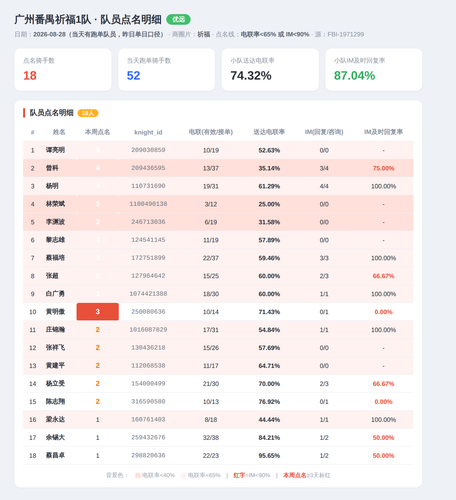The height and width of the screenshot is (500, 456).
Task: Click the 3/4 IM value in row 2
Action: 324,168
